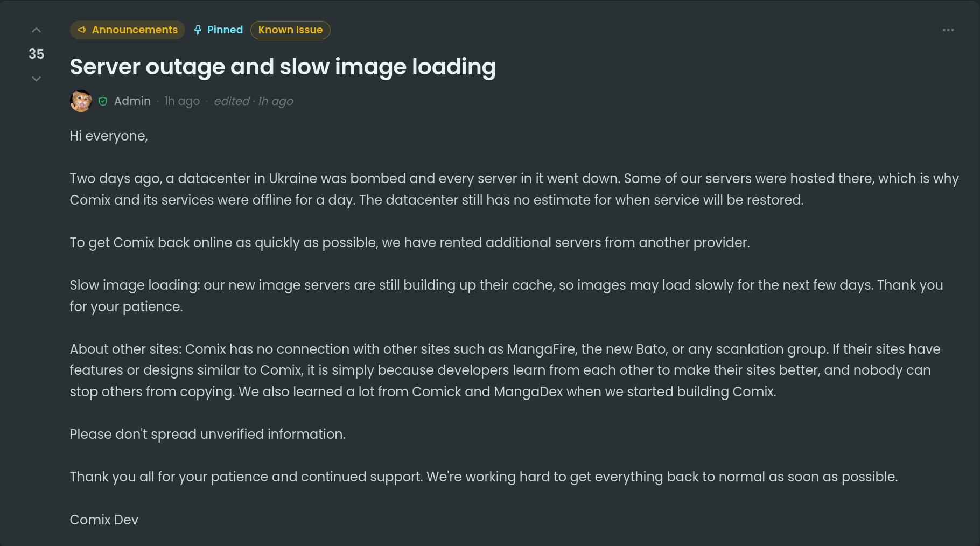980x546 pixels.
Task: Downvote the post with the down chevron
Action: pos(36,79)
